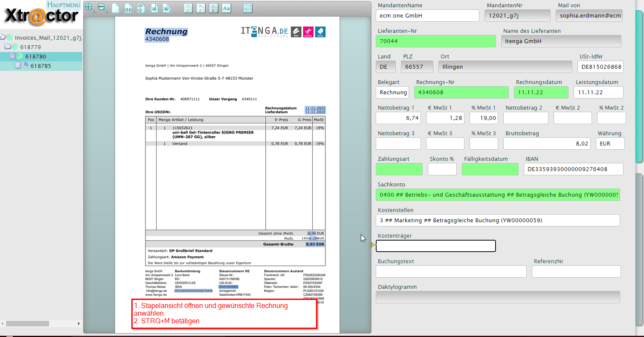
Task: Click the page icon beside 618785
Action: (x=18, y=65)
